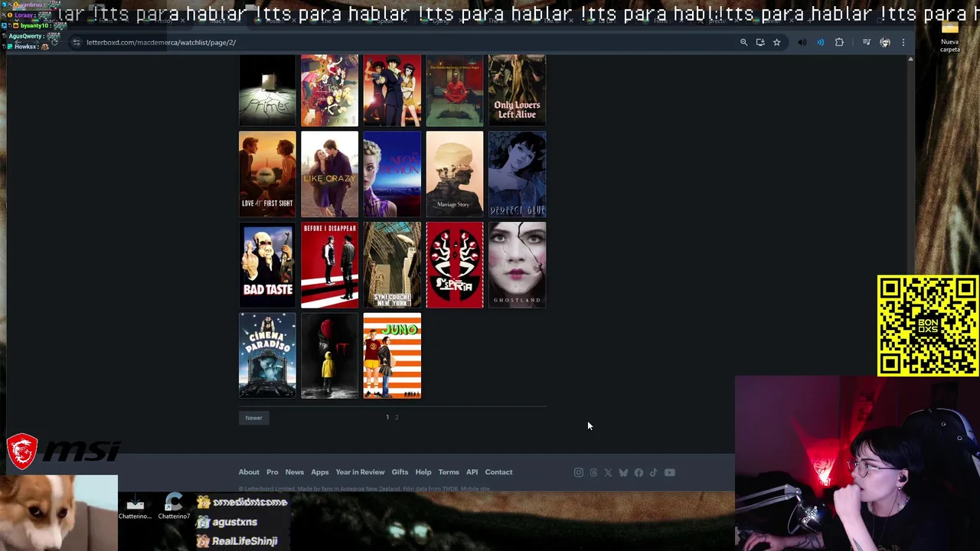Open Letterboxd Bluesky butterfly icon

tap(623, 472)
